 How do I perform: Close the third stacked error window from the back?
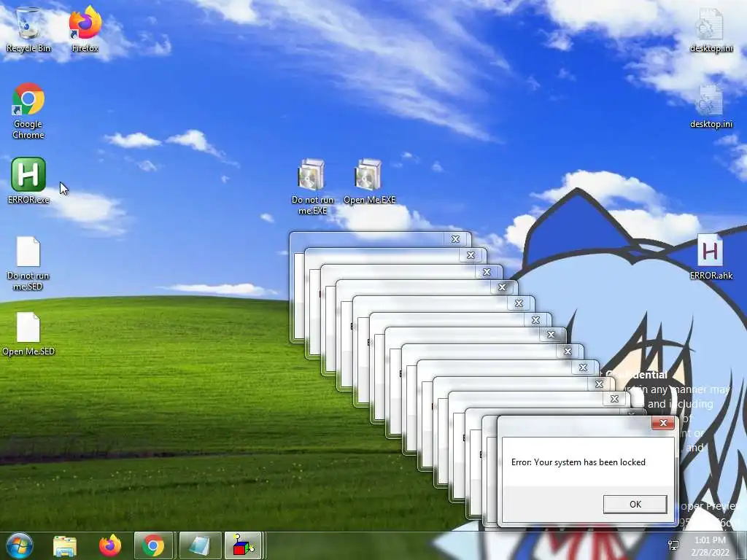pos(487,272)
